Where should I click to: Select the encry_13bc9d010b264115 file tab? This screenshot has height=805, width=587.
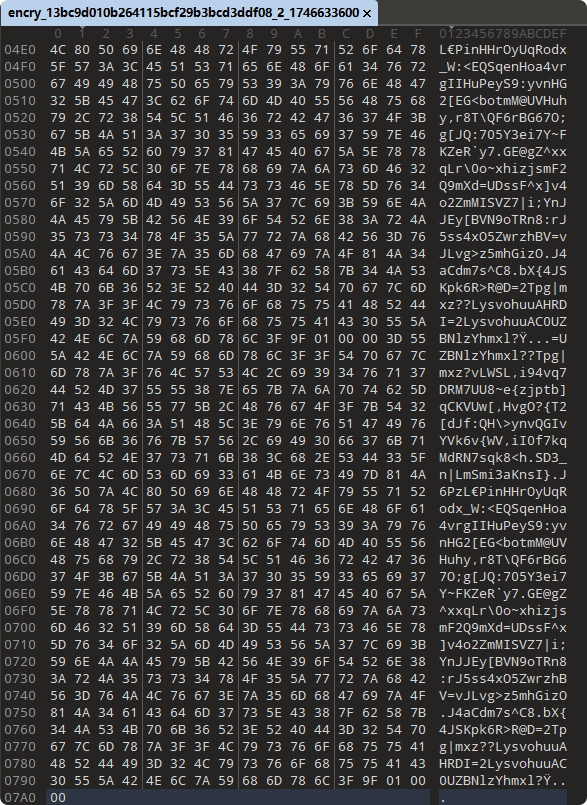point(184,13)
